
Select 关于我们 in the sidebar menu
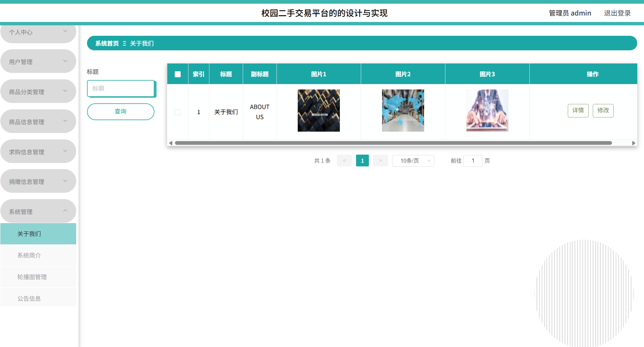pos(29,234)
